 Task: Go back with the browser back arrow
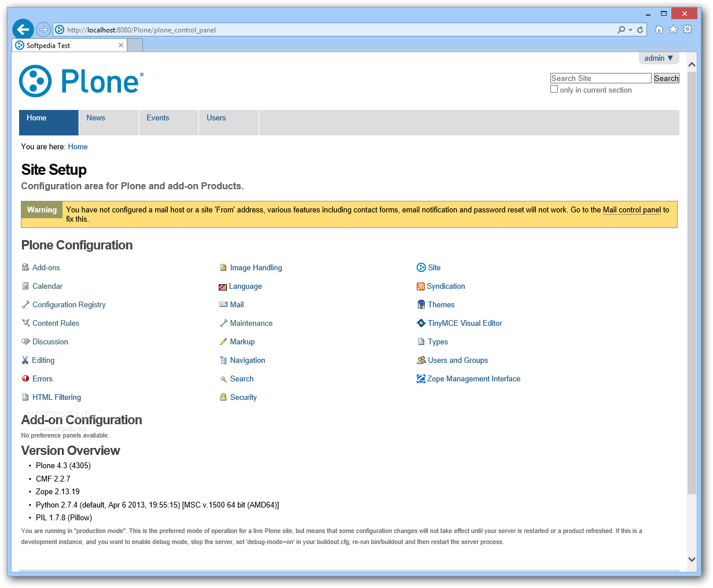tap(23, 30)
